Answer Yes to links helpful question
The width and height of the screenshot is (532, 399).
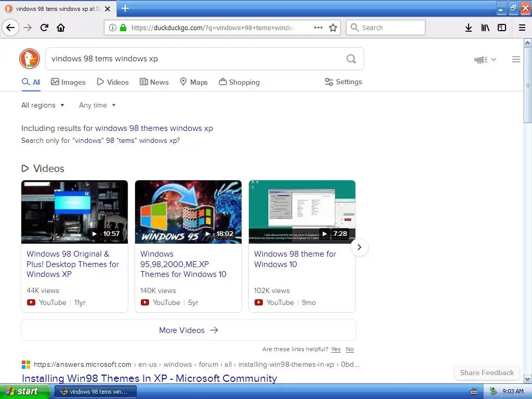pos(336,349)
